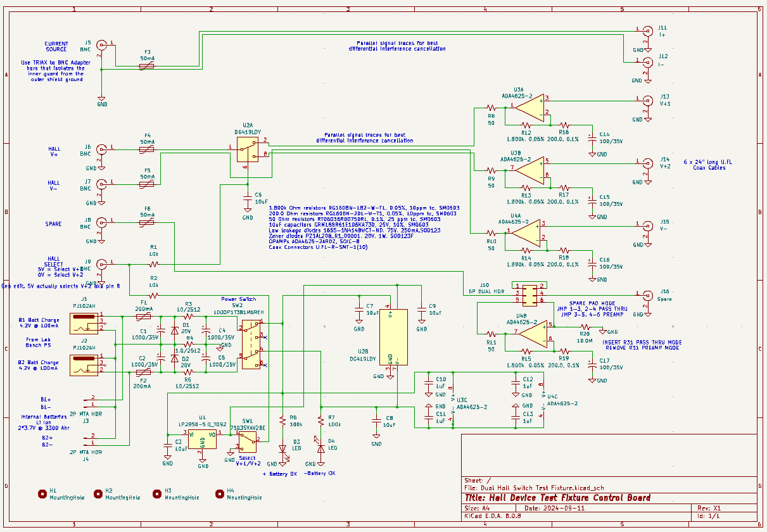767x532 pixels.
Task: Select the J8 SPARE BNC connector
Action: (x=101, y=222)
